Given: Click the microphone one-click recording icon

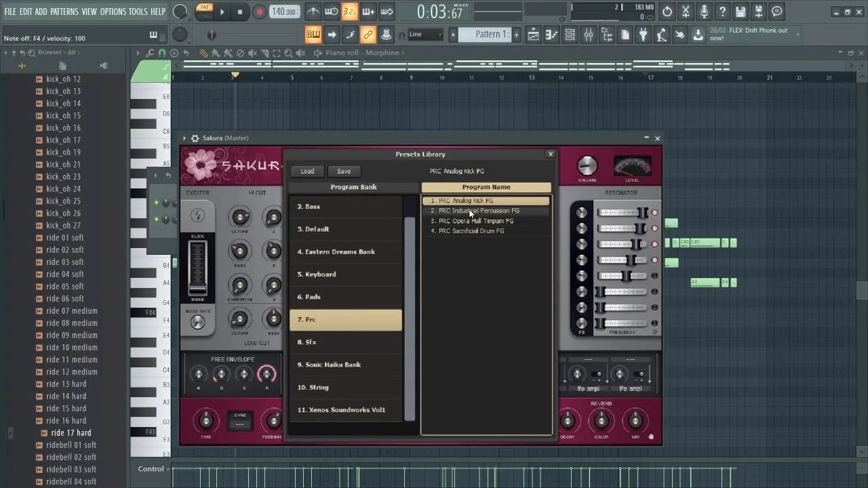Looking at the screenshot, I should click(704, 12).
